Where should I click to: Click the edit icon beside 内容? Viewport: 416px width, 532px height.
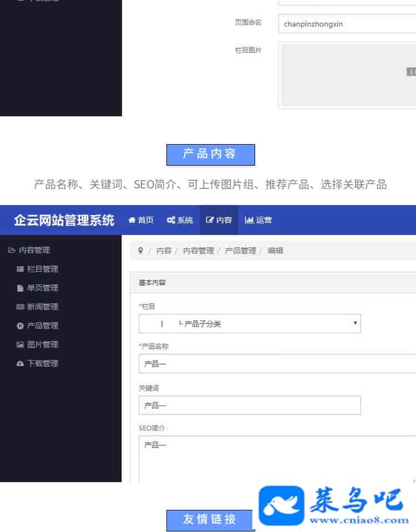point(210,220)
